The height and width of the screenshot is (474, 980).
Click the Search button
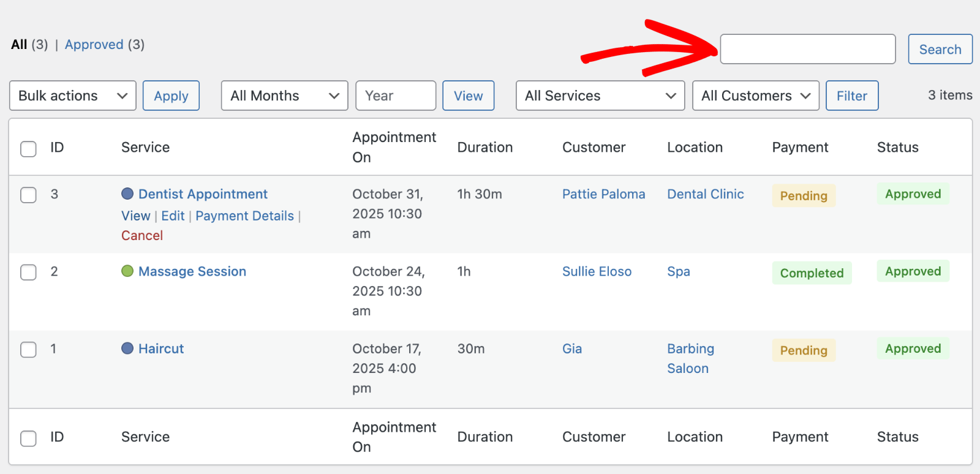click(x=940, y=49)
